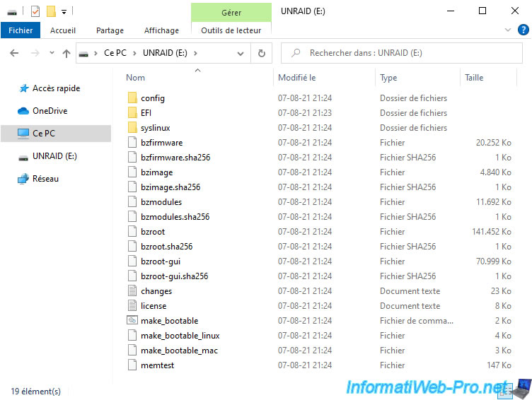532x400 pixels.
Task: Go up one folder level with arrow
Action: [66, 53]
